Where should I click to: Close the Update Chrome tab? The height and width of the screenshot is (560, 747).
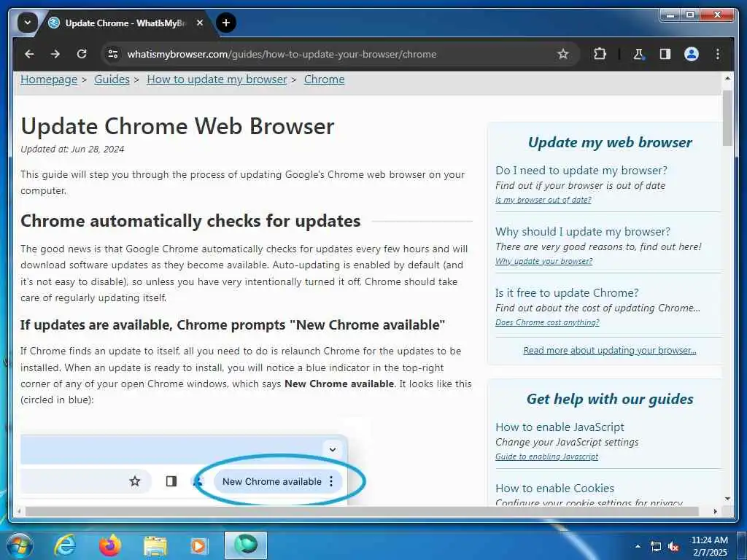[200, 23]
